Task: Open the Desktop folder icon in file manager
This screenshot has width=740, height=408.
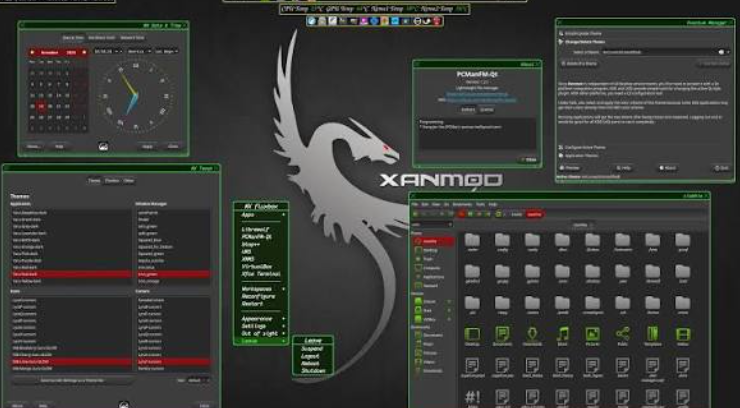Action: tap(472, 334)
